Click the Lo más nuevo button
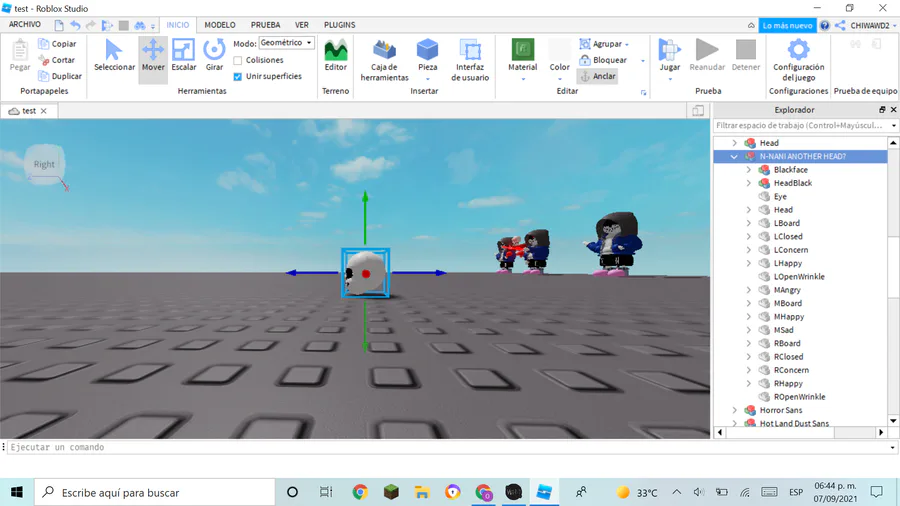Screen dimensions: 900x506 click(x=787, y=25)
